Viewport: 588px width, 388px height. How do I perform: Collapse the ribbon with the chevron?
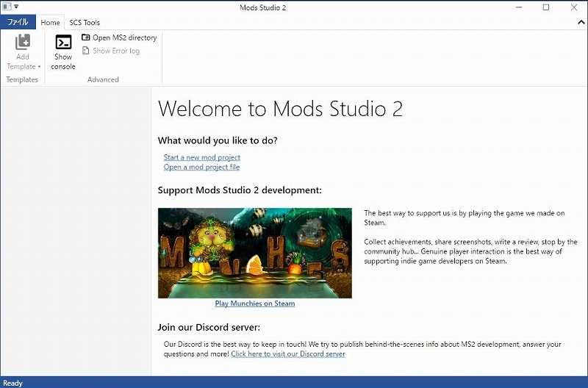(x=581, y=23)
